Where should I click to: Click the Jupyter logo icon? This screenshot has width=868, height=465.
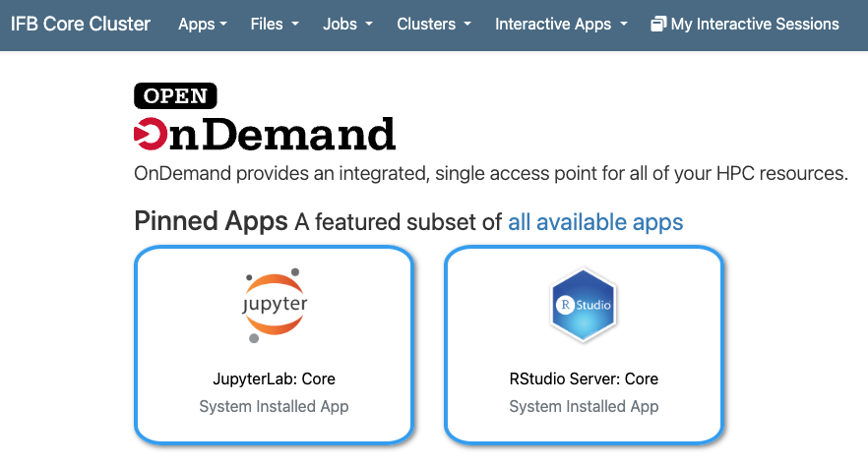(x=274, y=306)
